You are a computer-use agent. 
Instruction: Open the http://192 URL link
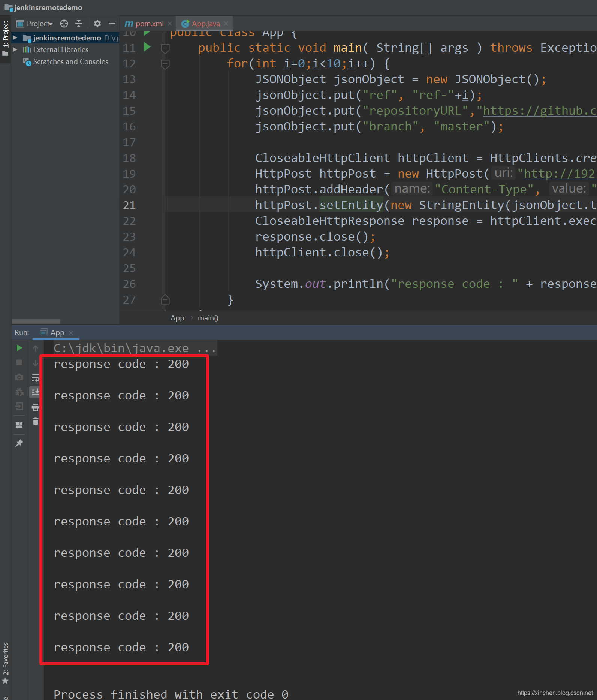pos(559,174)
